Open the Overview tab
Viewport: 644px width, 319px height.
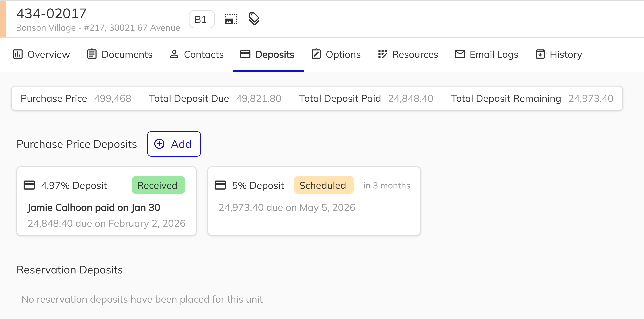coord(41,54)
